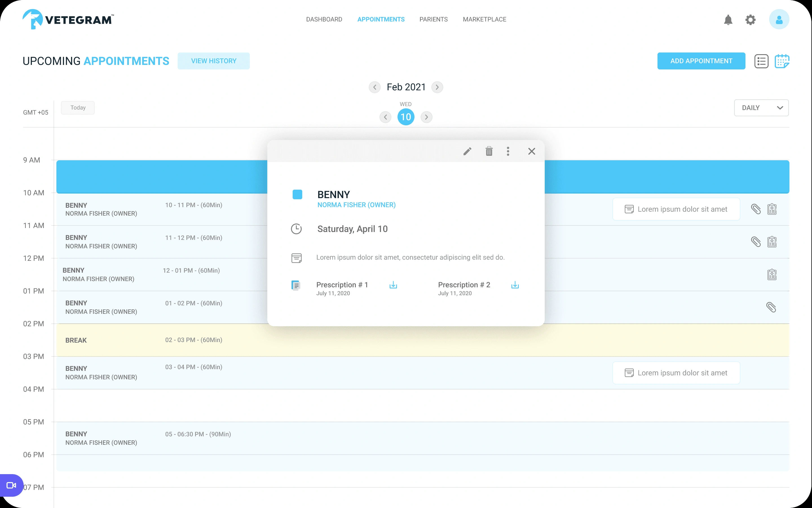Open attachment paperclip for 01 - 02 PM row
The image size is (812, 508).
click(771, 307)
